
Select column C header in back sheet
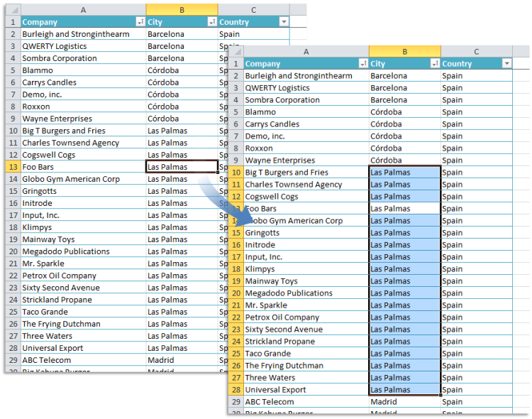click(253, 10)
